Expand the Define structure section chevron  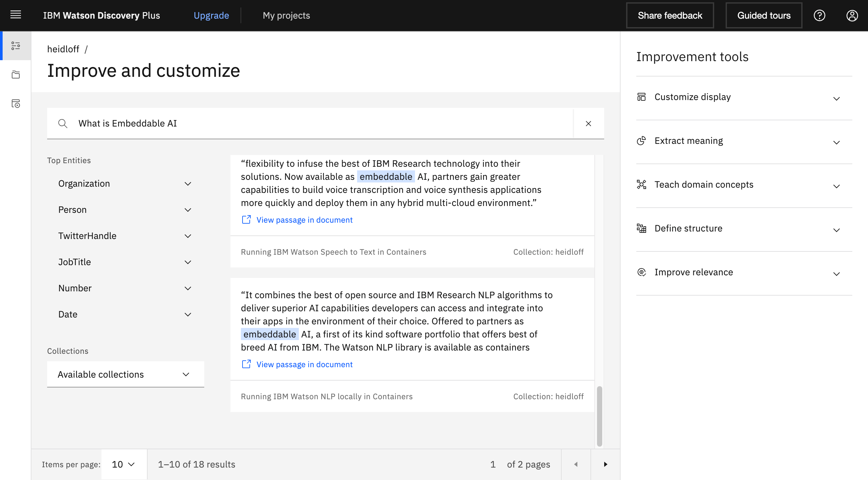pyautogui.click(x=836, y=230)
